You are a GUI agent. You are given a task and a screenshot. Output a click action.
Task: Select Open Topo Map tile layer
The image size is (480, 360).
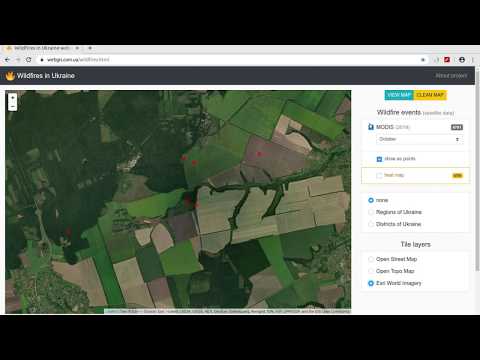pyautogui.click(x=371, y=271)
